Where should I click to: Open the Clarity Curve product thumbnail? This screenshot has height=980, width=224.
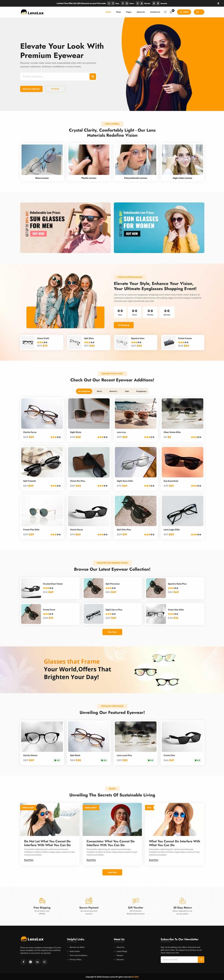click(42, 414)
